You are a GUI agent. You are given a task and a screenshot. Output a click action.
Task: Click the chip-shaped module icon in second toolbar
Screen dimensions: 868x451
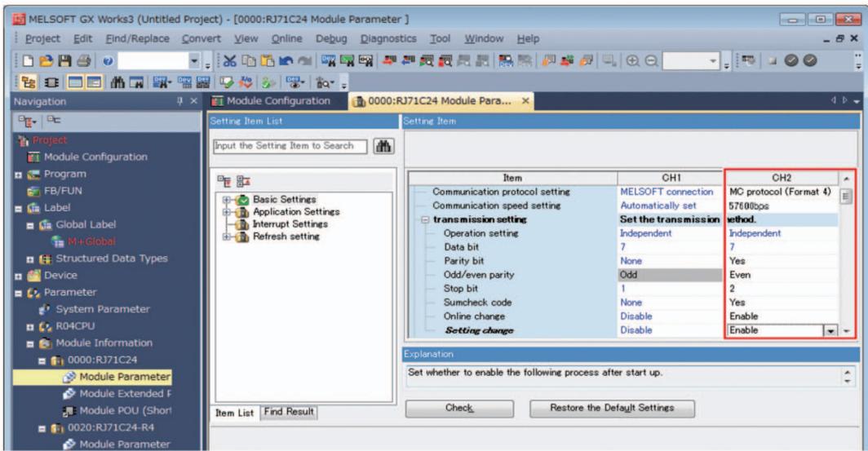tap(52, 82)
